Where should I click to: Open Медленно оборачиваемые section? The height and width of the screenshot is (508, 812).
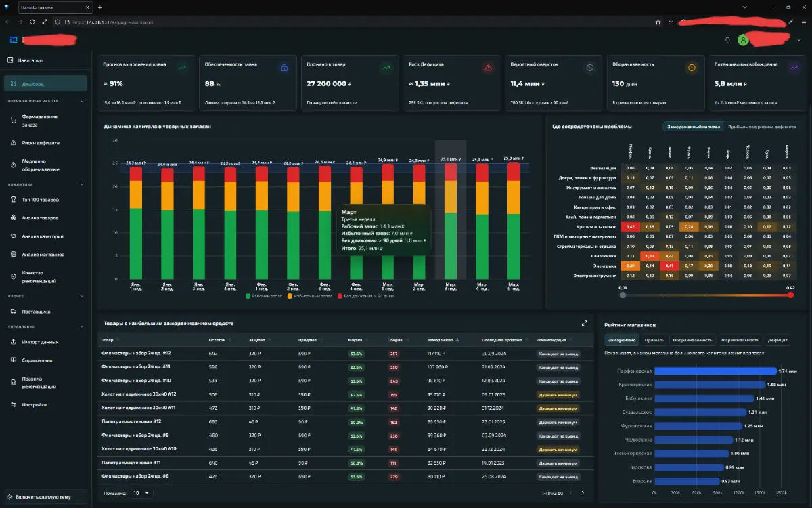coord(45,165)
